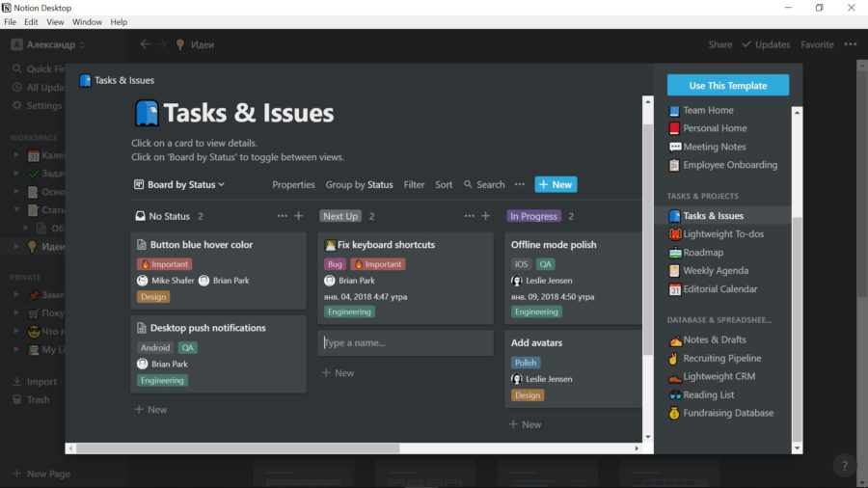Screen dimensions: 868x488
Task: Open the Filter option
Action: [x=414, y=185]
